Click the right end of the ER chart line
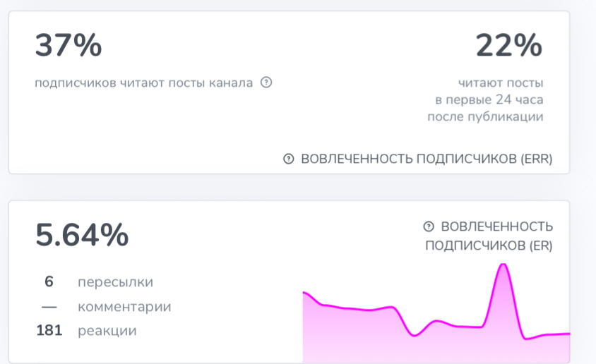The height and width of the screenshot is (364, 596). click(568, 334)
